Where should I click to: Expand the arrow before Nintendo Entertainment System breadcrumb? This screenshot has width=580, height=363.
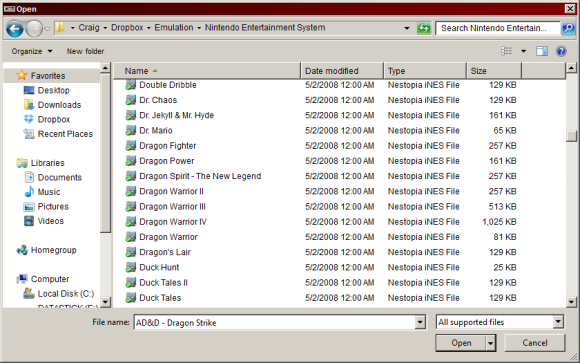point(199,28)
